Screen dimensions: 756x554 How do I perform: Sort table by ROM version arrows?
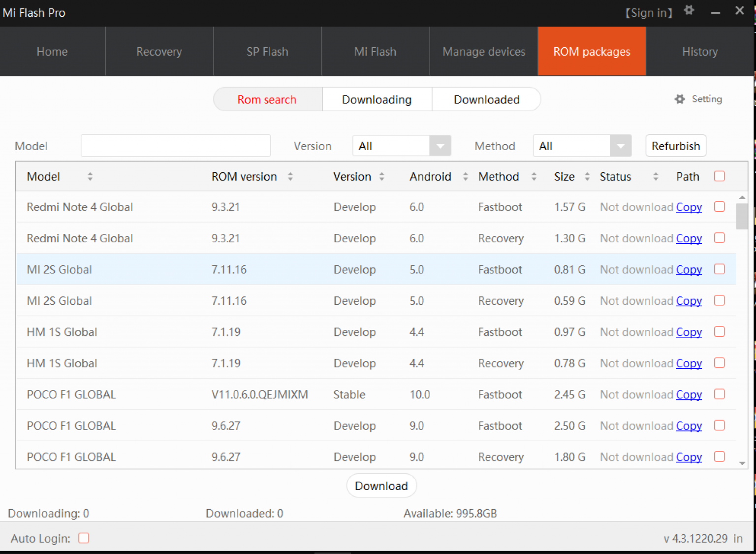[x=290, y=176]
